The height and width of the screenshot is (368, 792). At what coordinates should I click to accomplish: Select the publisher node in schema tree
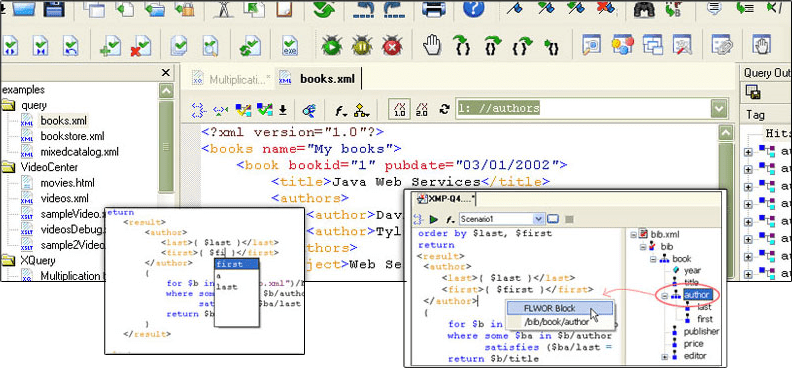coord(702,332)
